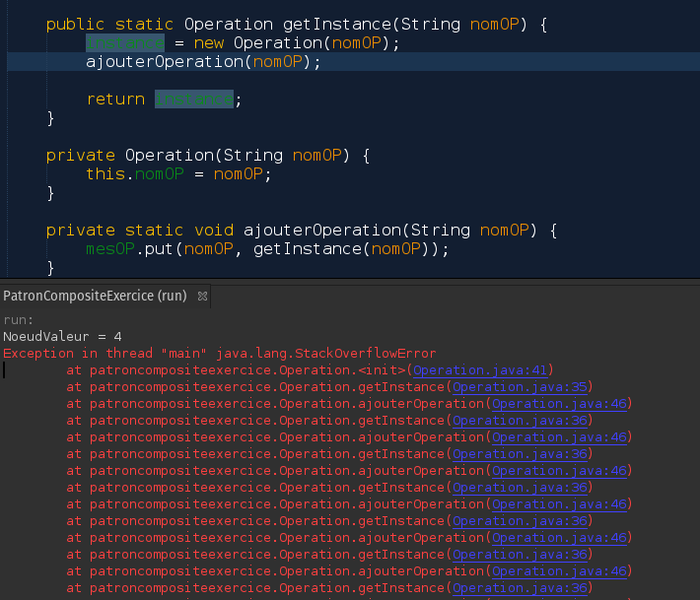Click 'instance' in the return statement
700x600 pixels.
click(194, 100)
